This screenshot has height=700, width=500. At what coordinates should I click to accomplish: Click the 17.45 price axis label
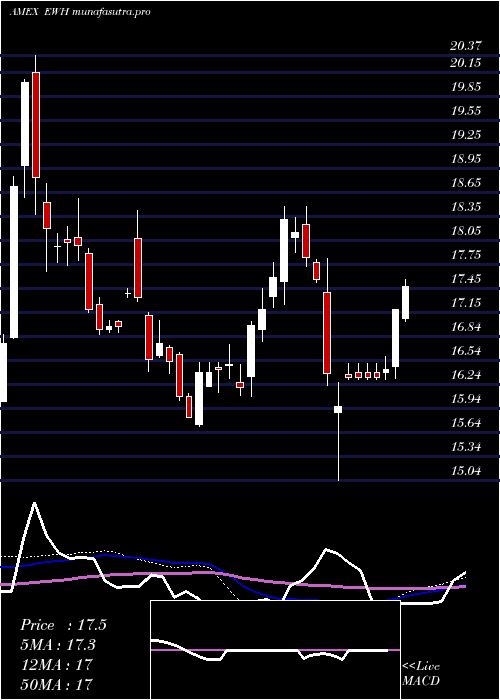466,279
